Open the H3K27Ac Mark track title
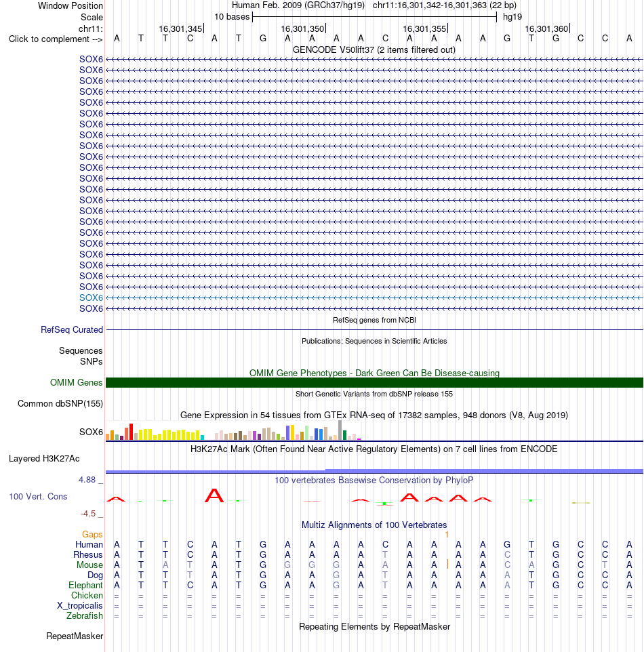The width and height of the screenshot is (644, 652). 374,449
